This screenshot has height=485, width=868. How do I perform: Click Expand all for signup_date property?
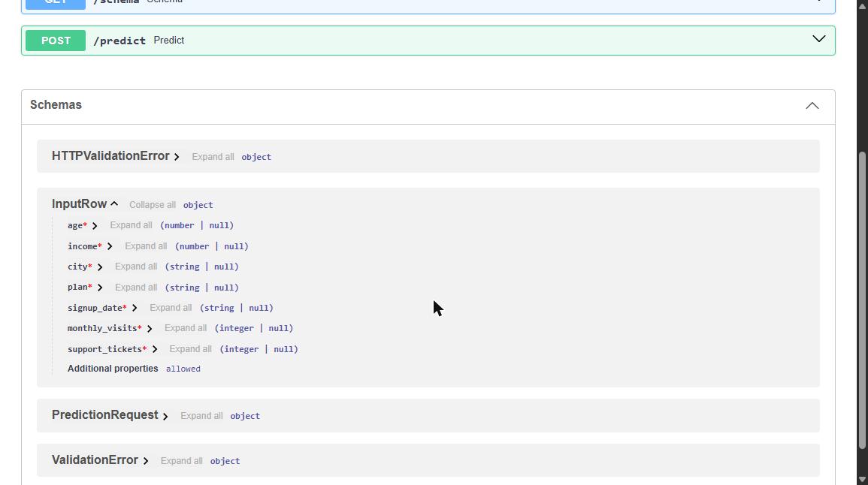tap(171, 308)
